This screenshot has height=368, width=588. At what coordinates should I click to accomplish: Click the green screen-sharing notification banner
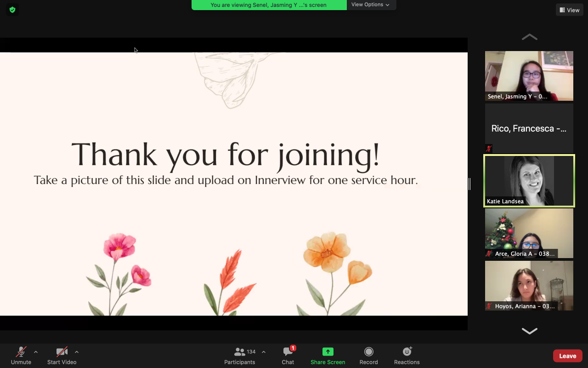(x=269, y=5)
